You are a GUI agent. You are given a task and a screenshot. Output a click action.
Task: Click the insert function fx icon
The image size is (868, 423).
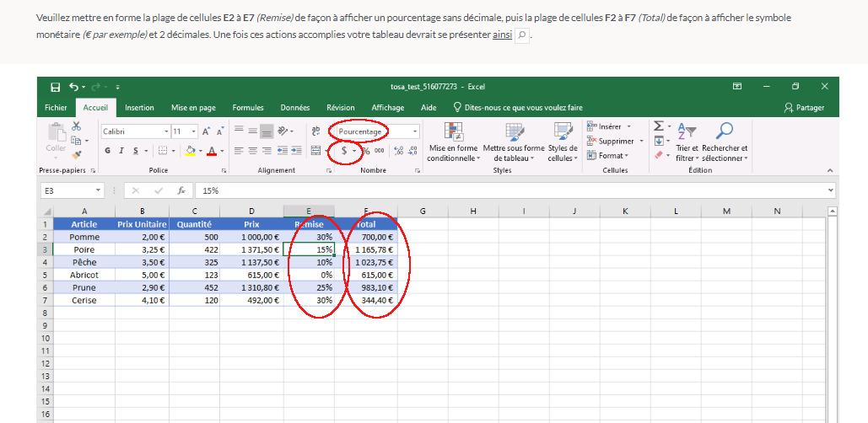pyautogui.click(x=181, y=190)
